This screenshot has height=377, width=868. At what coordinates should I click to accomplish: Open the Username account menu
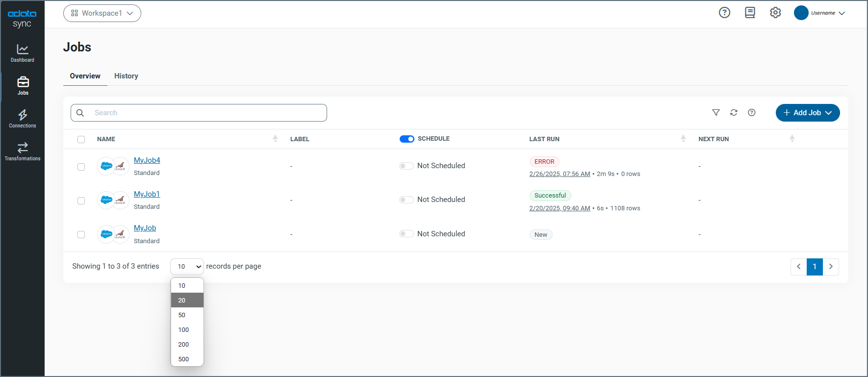[x=820, y=13]
